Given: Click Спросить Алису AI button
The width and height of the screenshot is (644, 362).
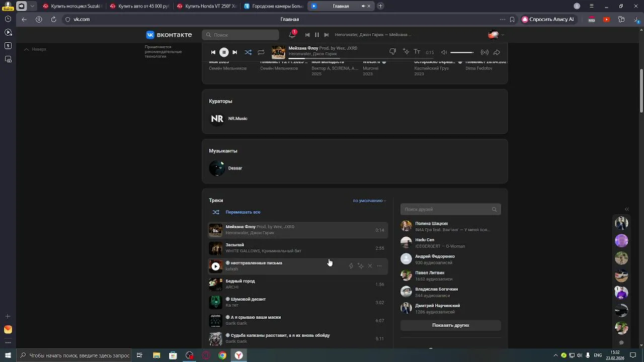Looking at the screenshot, I should coord(548,19).
